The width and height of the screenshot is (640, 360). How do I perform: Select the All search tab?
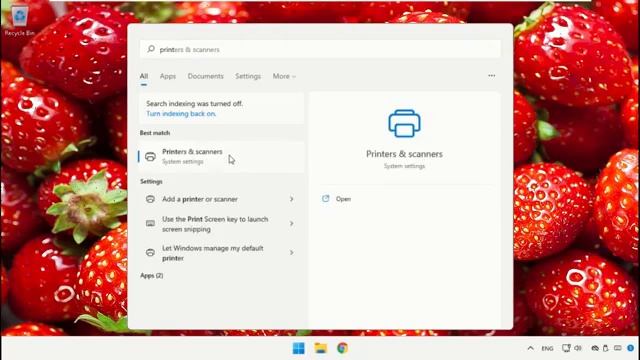[x=144, y=76]
